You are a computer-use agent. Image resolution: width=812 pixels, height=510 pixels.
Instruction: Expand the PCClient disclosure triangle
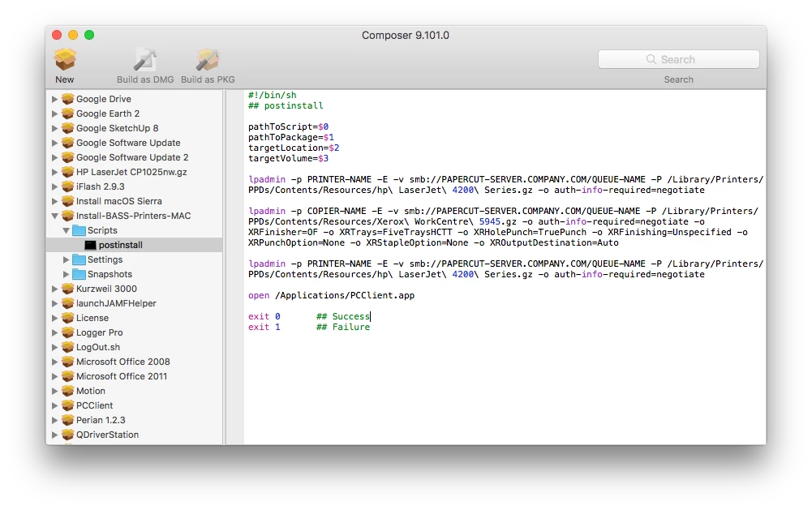click(x=54, y=405)
